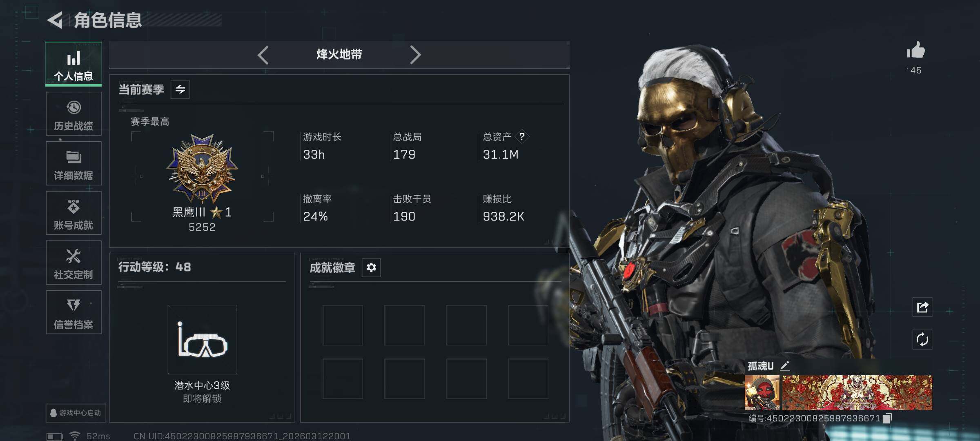The height and width of the screenshot is (441, 980).
Task: Refresh the character model with the rotate icon
Action: pos(922,340)
